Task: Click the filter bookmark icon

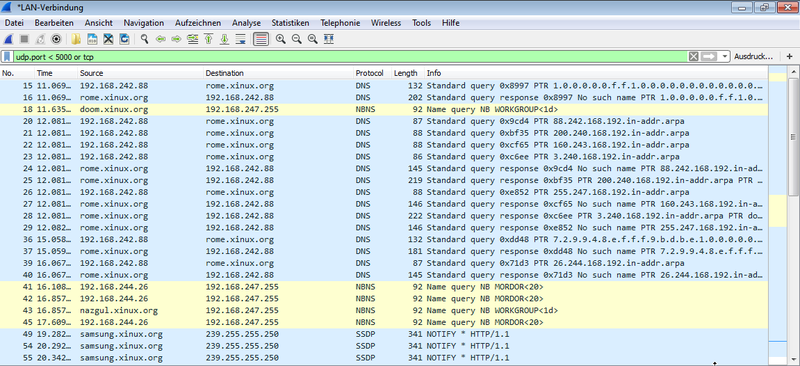Action: (8, 57)
